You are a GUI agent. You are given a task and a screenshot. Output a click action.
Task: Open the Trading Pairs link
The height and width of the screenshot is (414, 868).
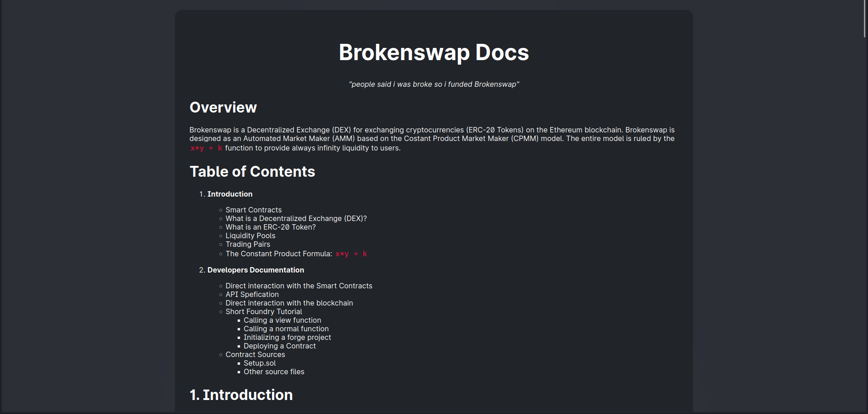[248, 244]
